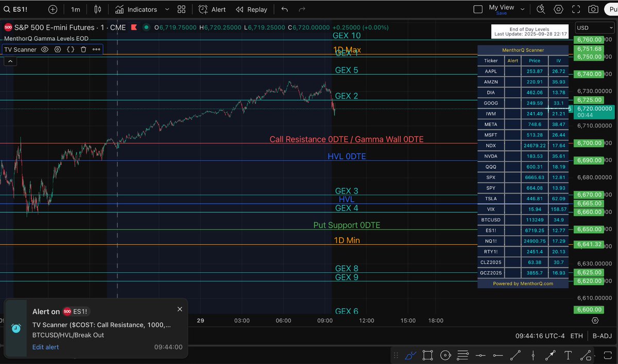Screen dimensions: 618x364
Task: Click the 1D Min level label
Action: point(347,240)
